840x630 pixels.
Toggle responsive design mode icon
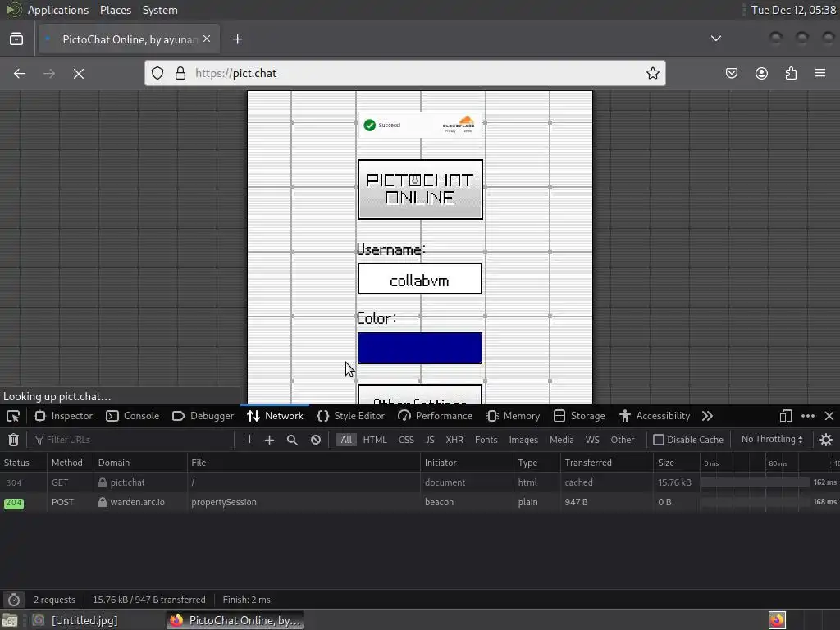pyautogui.click(x=786, y=416)
